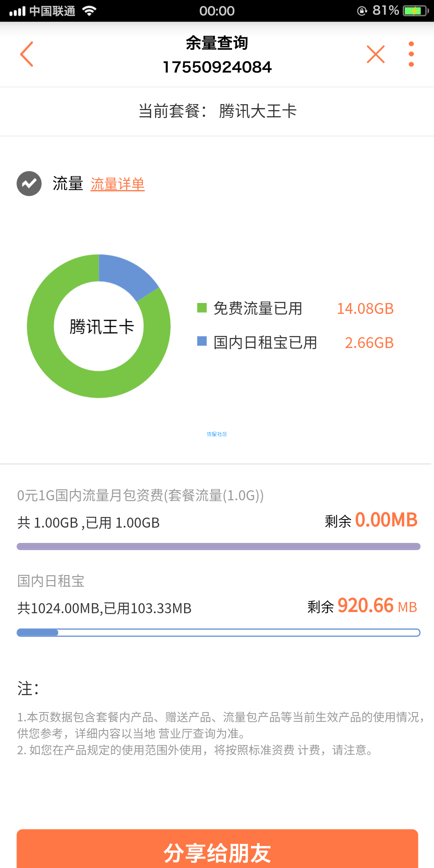Select the 当前套餐 腾讯大王卡 row

point(217,111)
